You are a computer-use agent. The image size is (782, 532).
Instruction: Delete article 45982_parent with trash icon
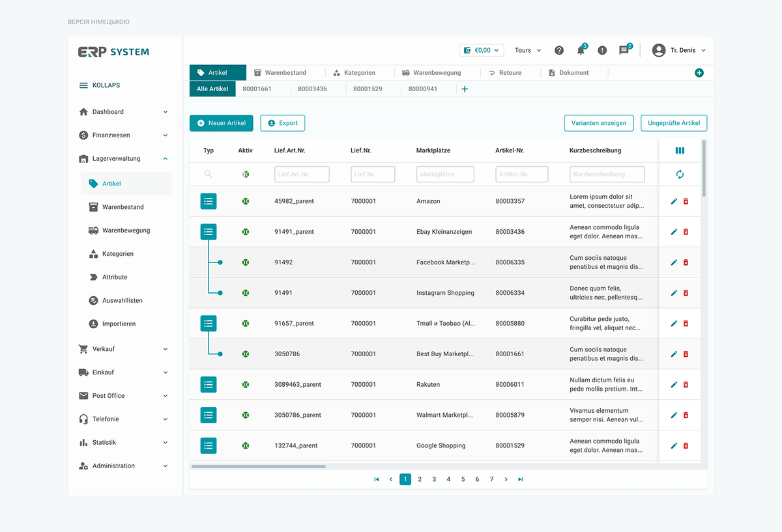[x=686, y=201]
